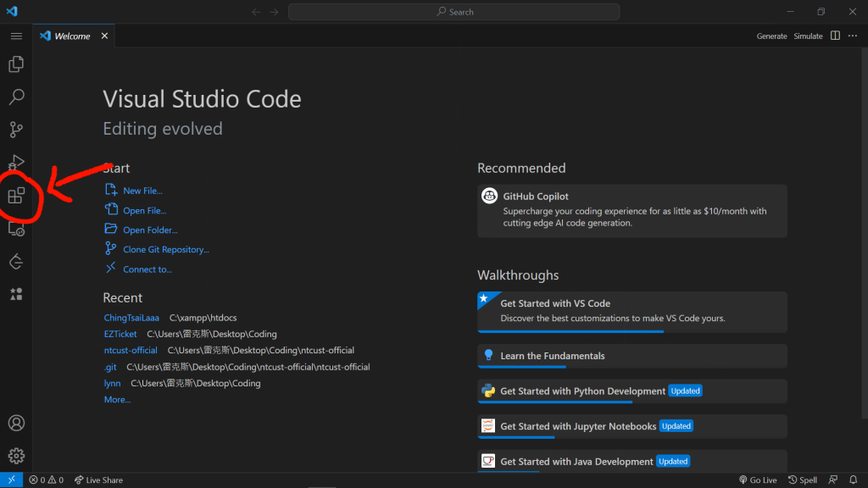This screenshot has width=868, height=488.
Task: Open the Search view icon
Action: click(16, 97)
